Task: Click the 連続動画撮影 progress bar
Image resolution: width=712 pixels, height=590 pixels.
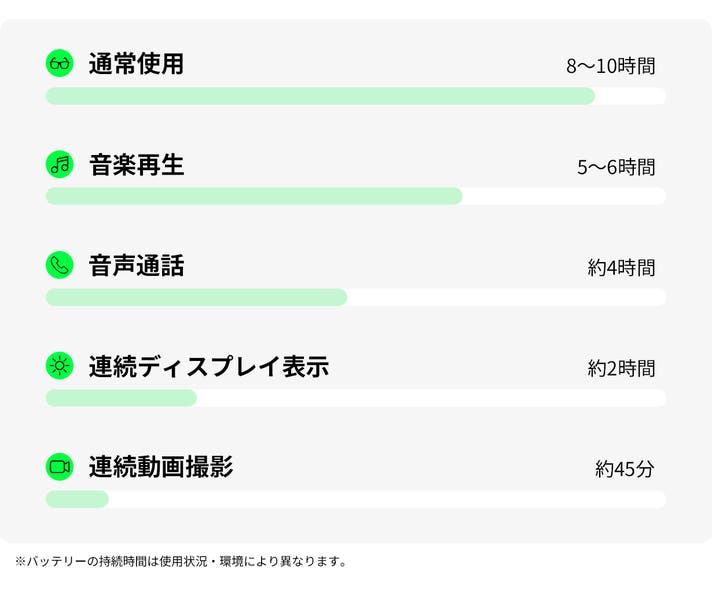Action: (355, 499)
